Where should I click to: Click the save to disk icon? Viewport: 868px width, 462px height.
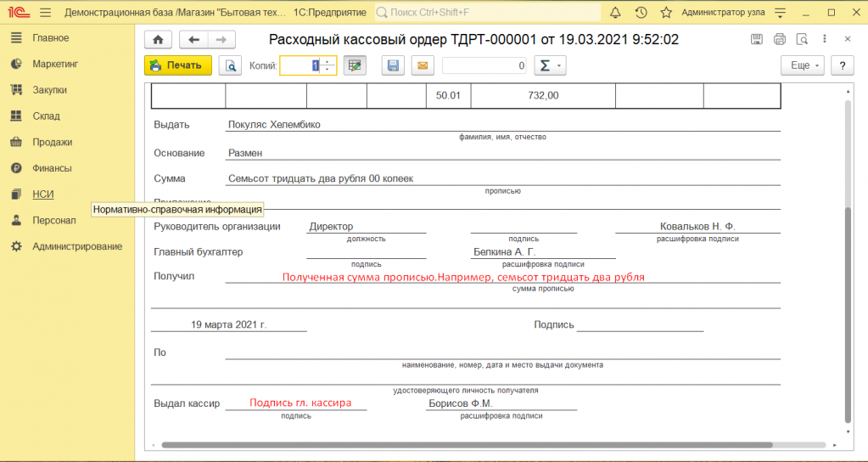click(x=392, y=65)
